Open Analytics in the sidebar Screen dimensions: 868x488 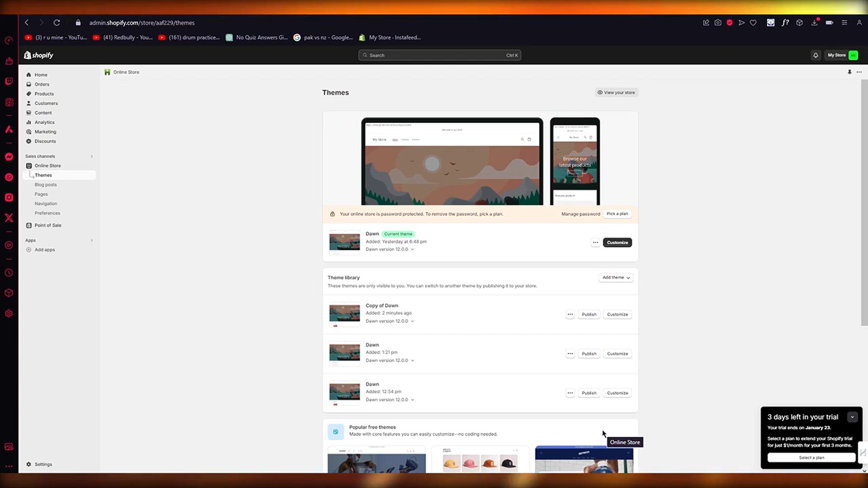[x=44, y=122]
